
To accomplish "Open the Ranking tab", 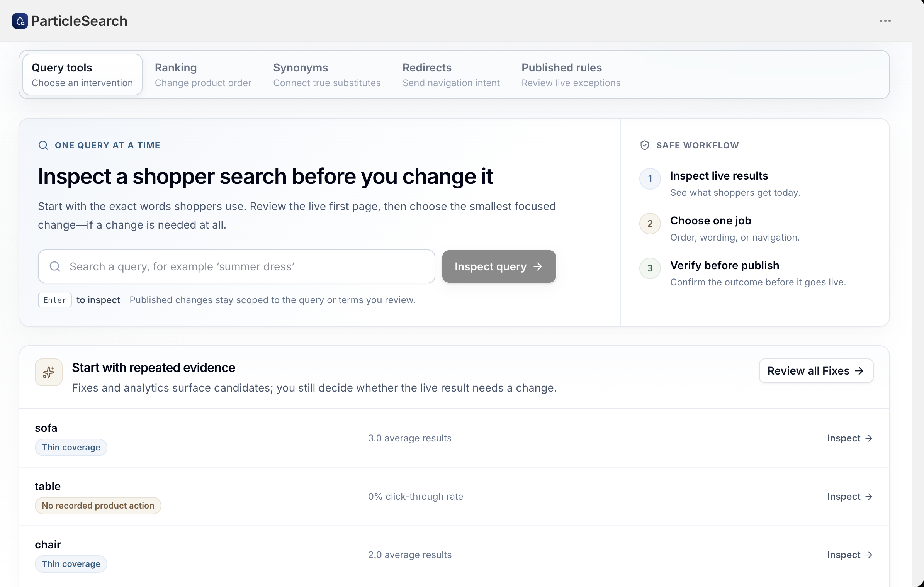I will point(203,75).
